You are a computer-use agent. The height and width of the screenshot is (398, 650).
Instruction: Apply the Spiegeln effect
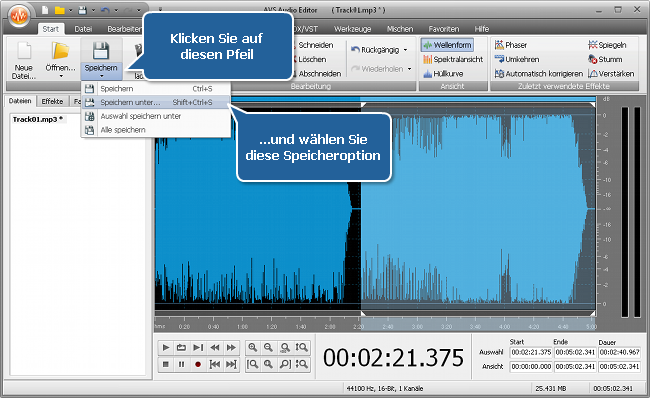coord(607,45)
